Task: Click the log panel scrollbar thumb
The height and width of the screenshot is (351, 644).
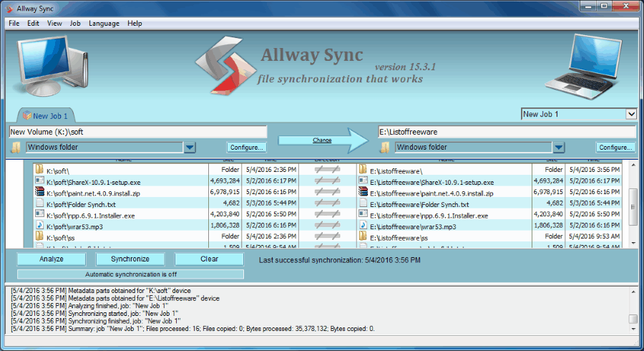Action: coord(633,319)
